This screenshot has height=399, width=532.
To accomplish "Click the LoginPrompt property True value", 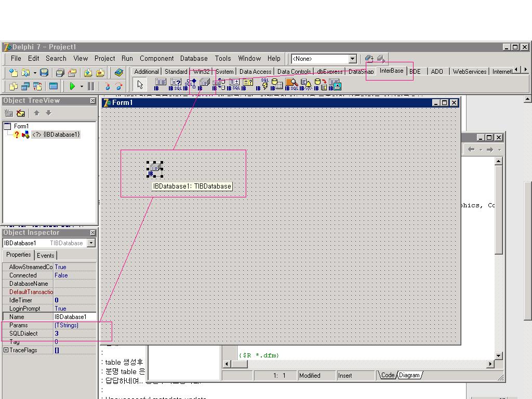I will (x=75, y=309).
